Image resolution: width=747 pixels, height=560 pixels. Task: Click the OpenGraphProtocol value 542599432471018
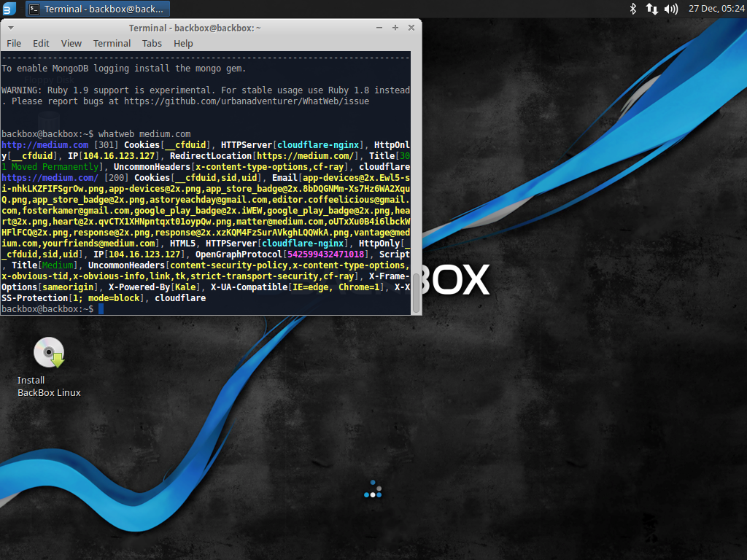point(326,254)
